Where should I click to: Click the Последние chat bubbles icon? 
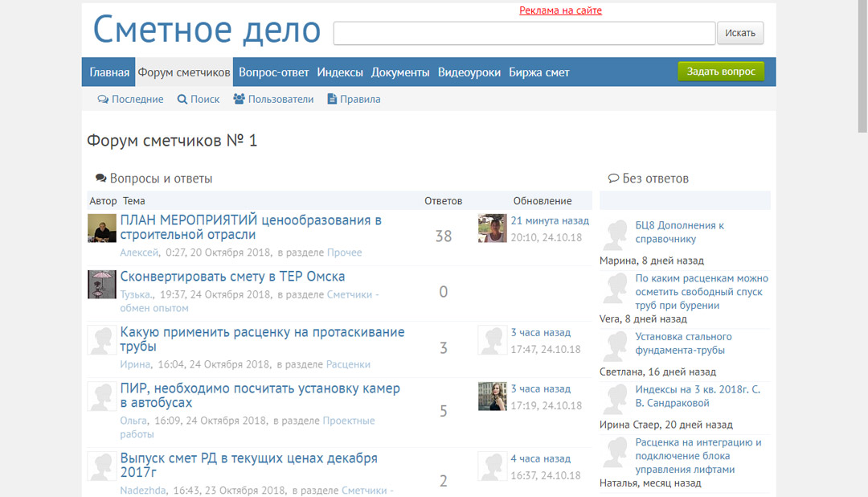[x=103, y=100]
